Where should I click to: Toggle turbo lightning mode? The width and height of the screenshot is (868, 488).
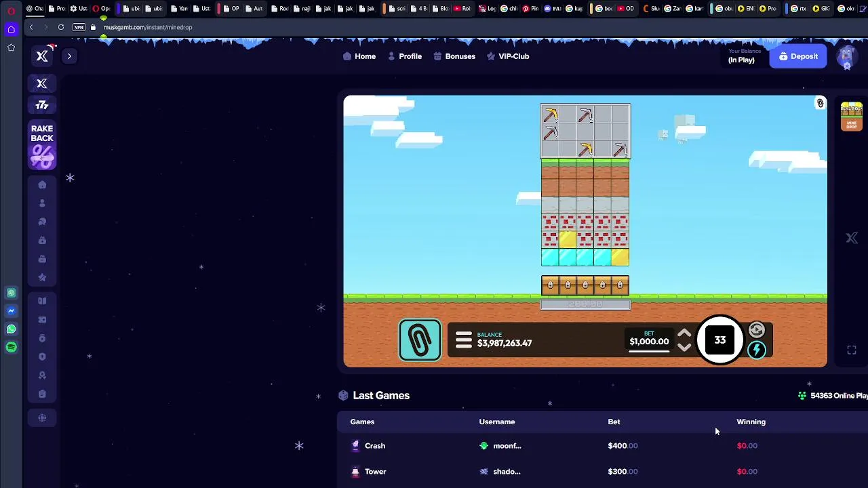(x=757, y=350)
